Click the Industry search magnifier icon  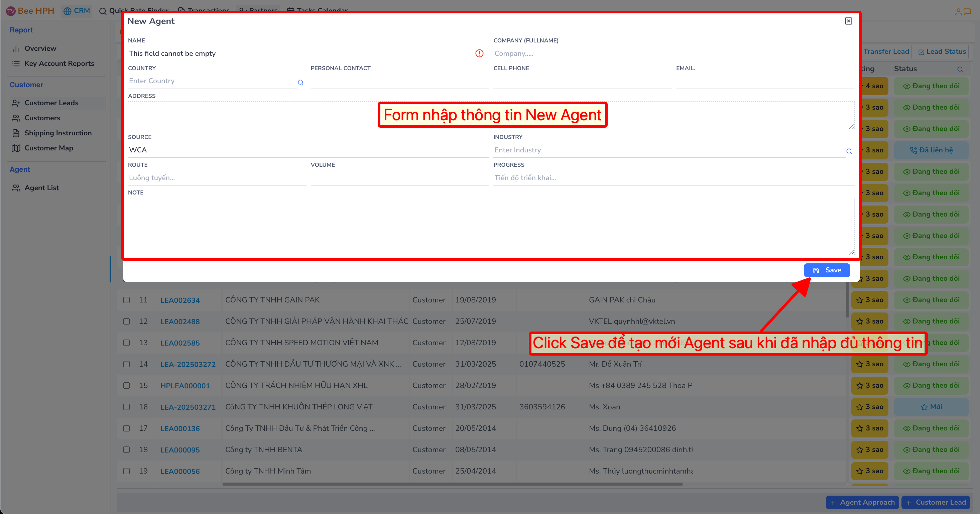(x=849, y=151)
